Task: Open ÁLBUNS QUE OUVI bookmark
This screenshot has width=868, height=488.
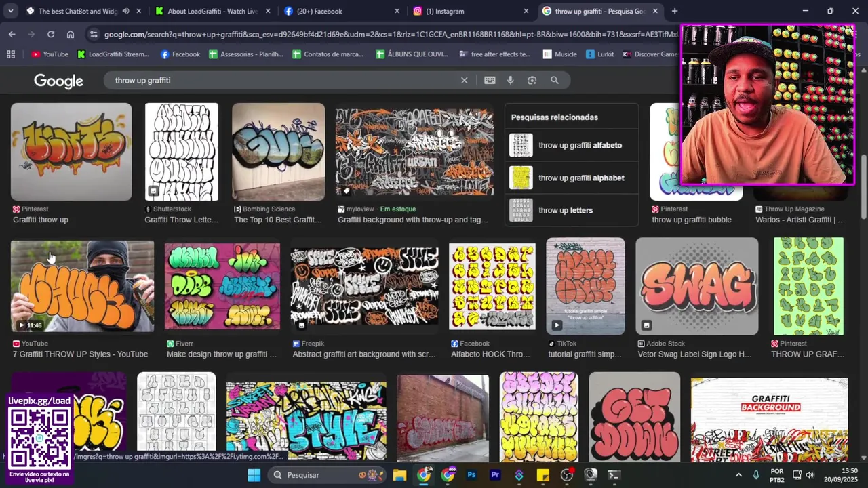Action: (413, 54)
